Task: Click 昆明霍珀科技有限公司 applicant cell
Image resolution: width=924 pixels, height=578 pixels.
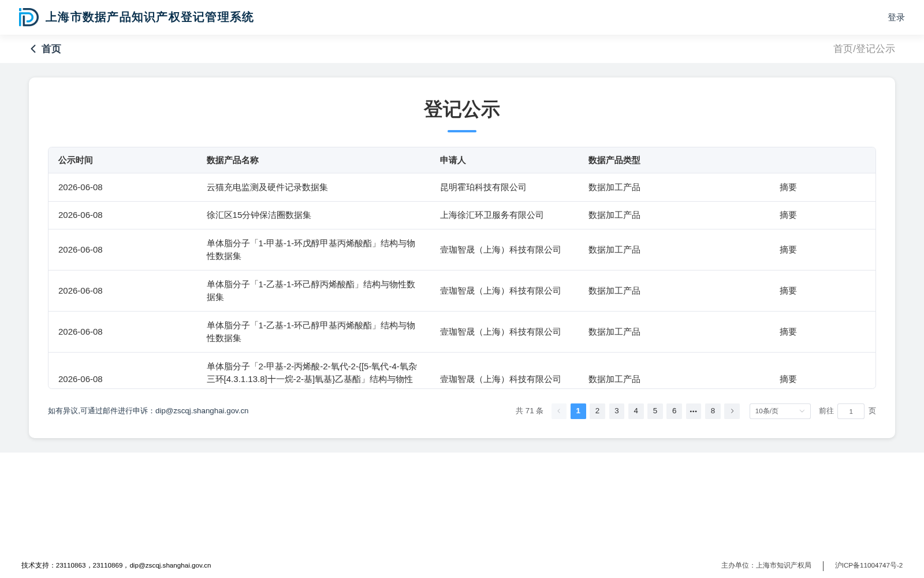Action: click(x=483, y=187)
